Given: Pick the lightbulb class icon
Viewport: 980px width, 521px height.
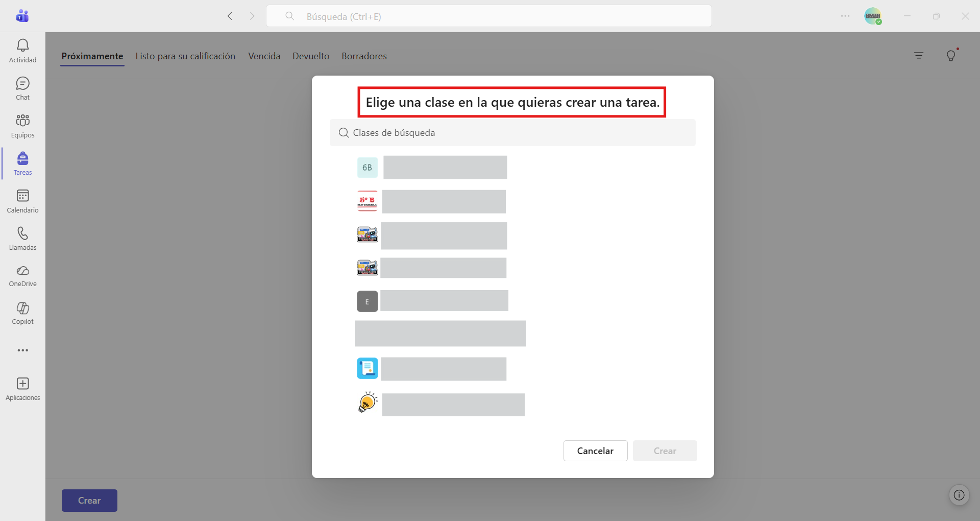Looking at the screenshot, I should point(367,402).
